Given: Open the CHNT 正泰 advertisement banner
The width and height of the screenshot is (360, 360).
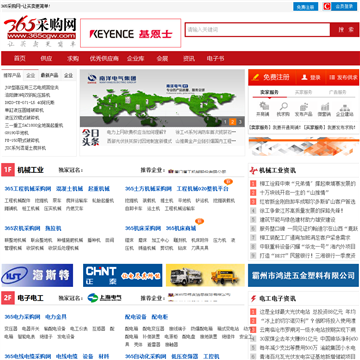Looking at the screenshot, I should (x=123, y=275).
